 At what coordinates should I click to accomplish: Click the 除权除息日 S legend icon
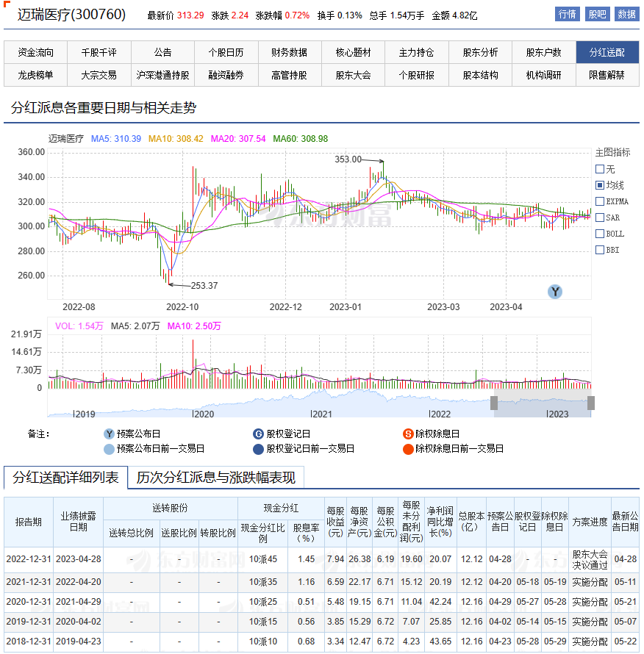pos(407,434)
